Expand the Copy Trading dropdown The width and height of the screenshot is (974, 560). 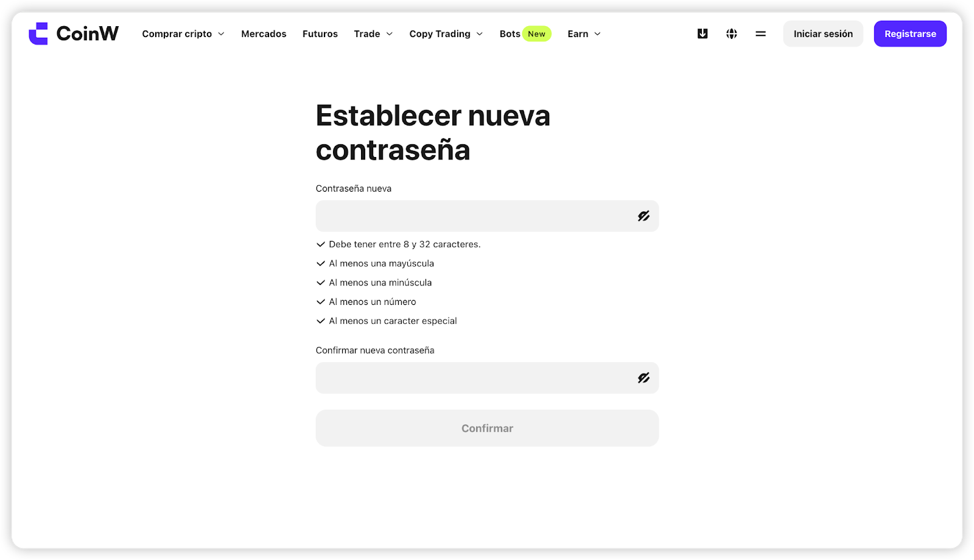point(446,33)
